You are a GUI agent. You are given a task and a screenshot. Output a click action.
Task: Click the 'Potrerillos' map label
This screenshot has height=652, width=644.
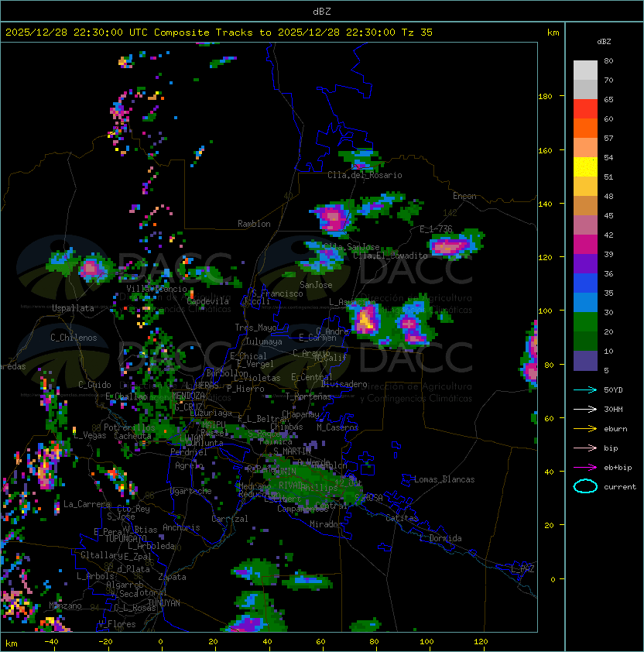(129, 427)
